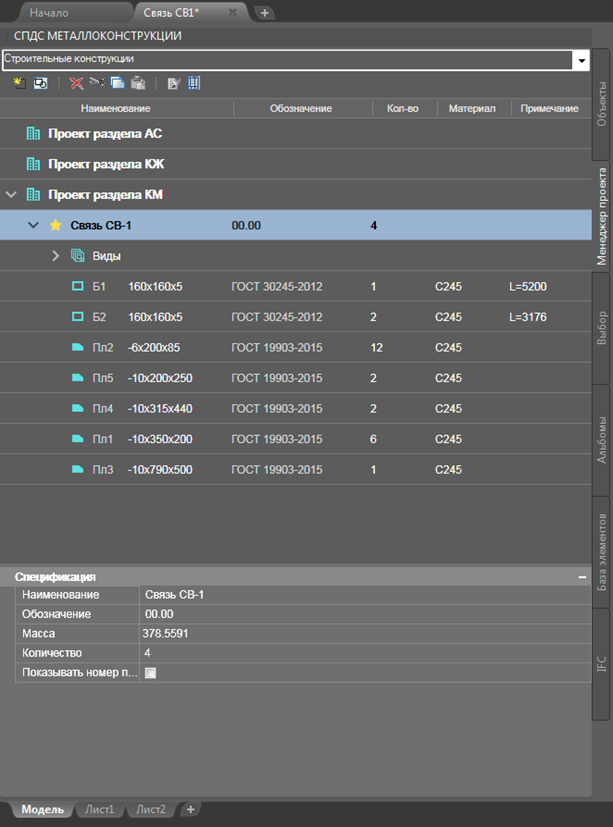Open the База элементов side tab

(601, 552)
